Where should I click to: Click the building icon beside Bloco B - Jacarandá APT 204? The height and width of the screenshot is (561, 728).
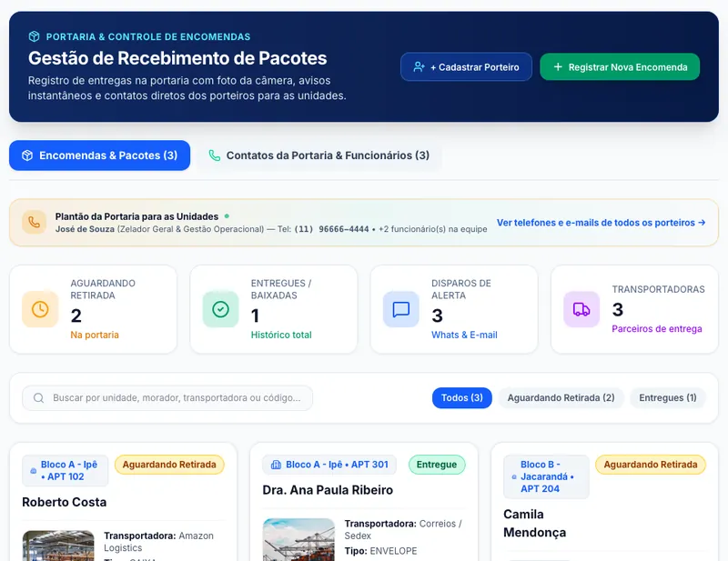point(514,476)
